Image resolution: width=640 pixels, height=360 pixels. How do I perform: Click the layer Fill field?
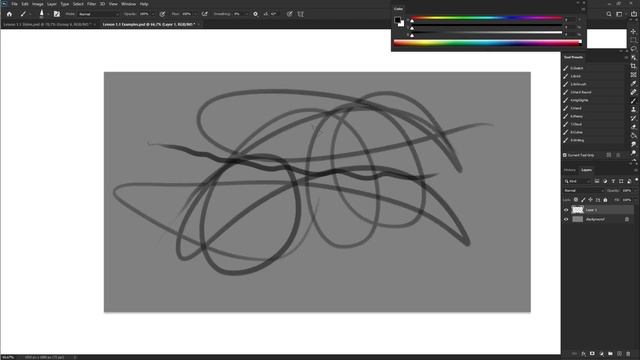[x=627, y=200]
